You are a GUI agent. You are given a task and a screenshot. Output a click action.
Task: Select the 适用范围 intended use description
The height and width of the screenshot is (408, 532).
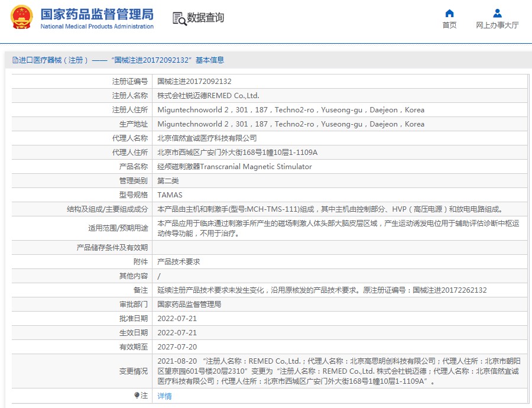(338, 228)
